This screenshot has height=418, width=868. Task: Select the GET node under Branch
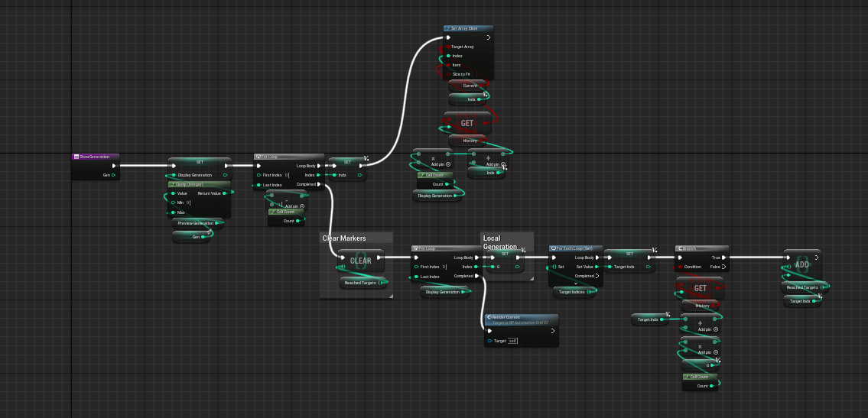click(701, 288)
